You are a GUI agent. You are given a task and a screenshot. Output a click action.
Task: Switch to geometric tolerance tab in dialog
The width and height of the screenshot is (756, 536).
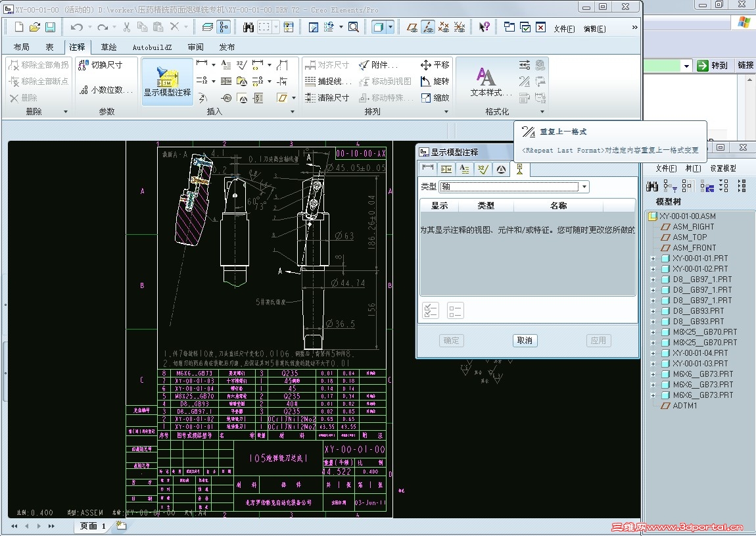point(446,169)
